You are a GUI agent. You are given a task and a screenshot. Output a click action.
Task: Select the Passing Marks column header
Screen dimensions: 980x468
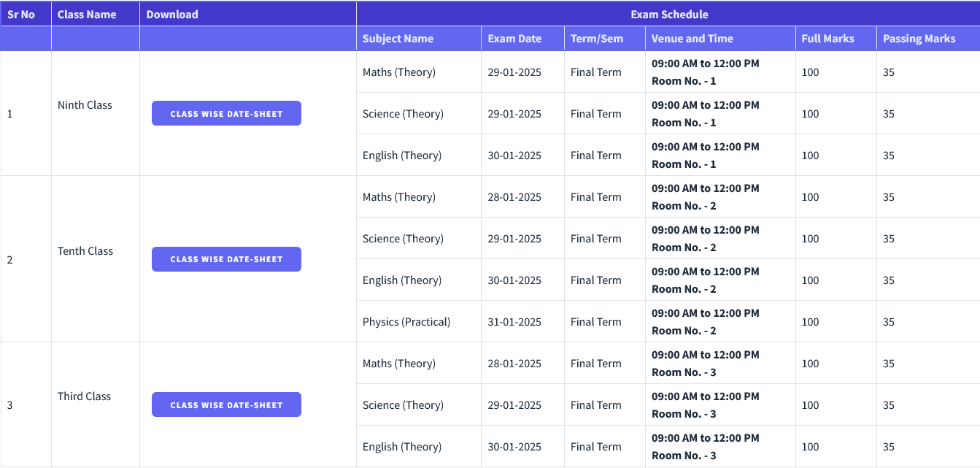(x=919, y=39)
